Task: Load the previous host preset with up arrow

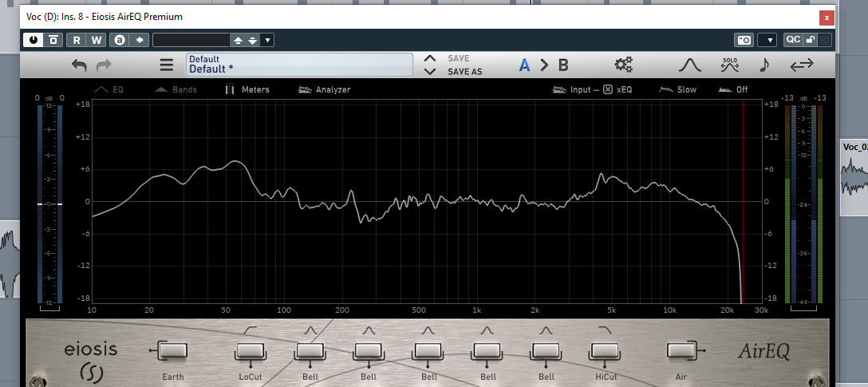Action: [x=238, y=40]
